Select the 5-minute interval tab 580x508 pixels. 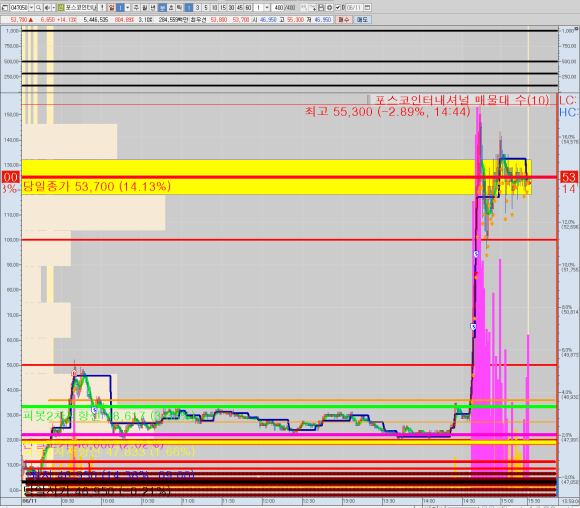point(206,7)
